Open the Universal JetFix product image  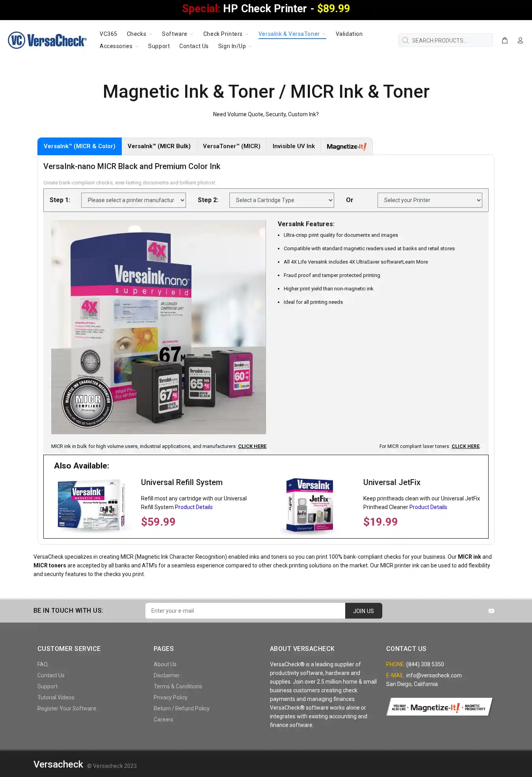click(x=310, y=506)
